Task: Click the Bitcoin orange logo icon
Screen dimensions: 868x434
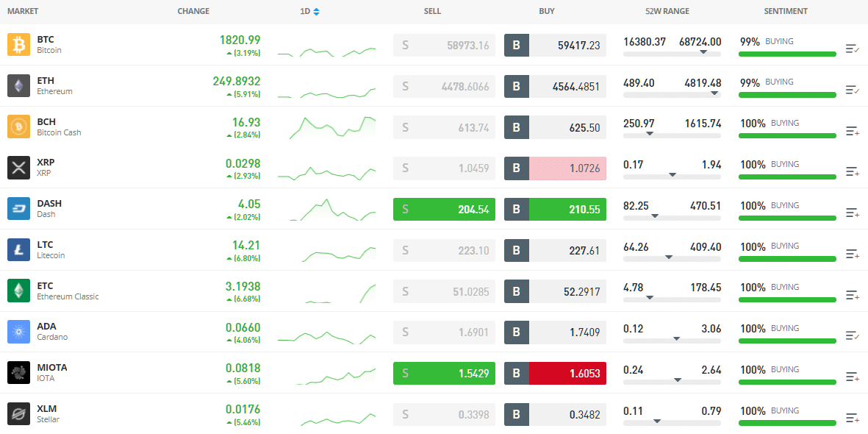Action: tap(19, 45)
